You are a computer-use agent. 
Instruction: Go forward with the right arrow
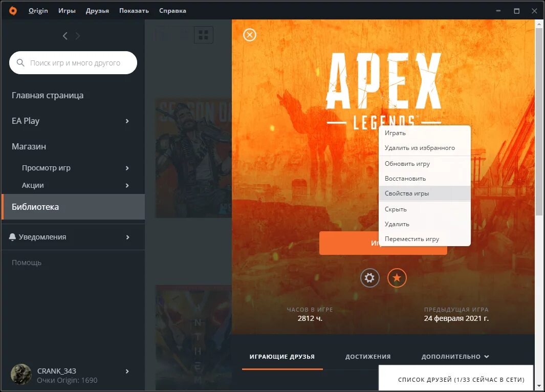(77, 36)
